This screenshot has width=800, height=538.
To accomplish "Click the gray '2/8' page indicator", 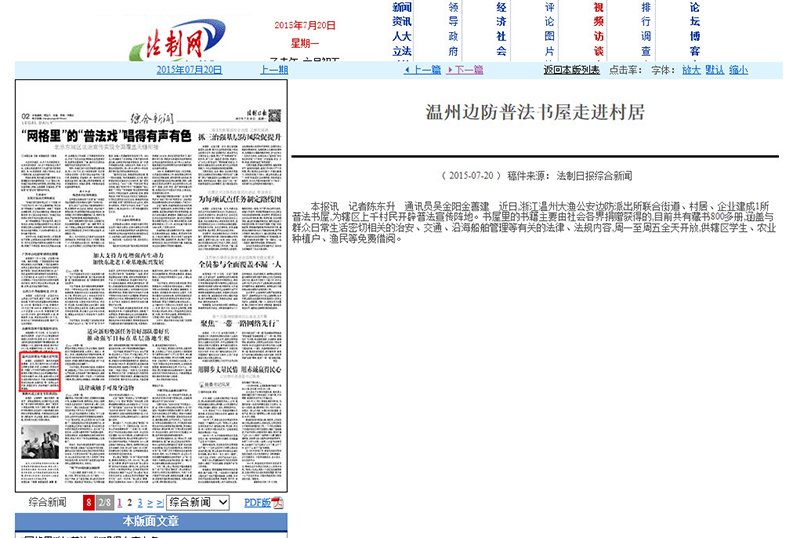I will pyautogui.click(x=105, y=503).
